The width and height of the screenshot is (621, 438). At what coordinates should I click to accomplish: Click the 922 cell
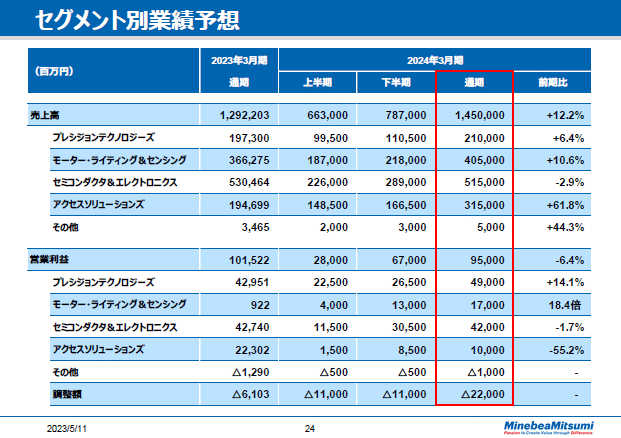[x=260, y=305]
